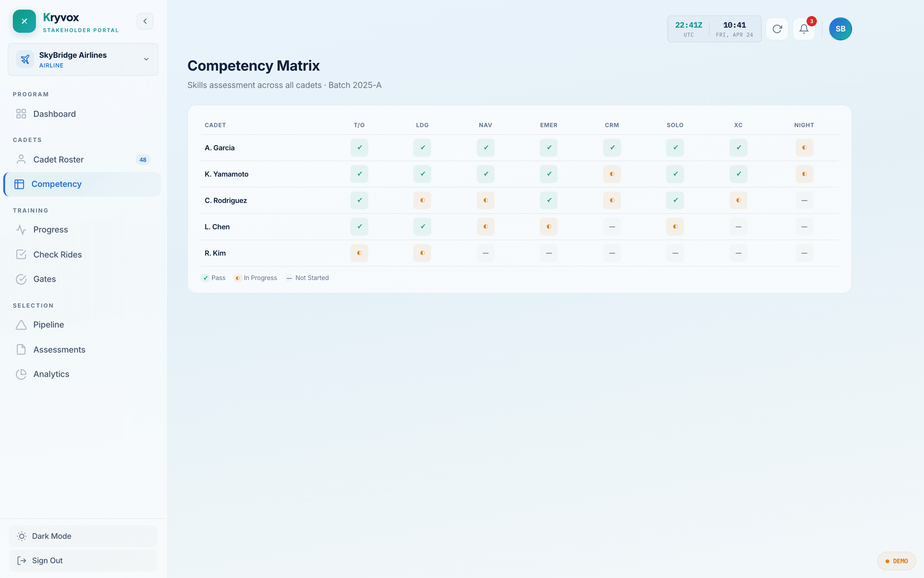This screenshot has width=924, height=578.
Task: Click the Kryvox logo icon
Action: [24, 21]
